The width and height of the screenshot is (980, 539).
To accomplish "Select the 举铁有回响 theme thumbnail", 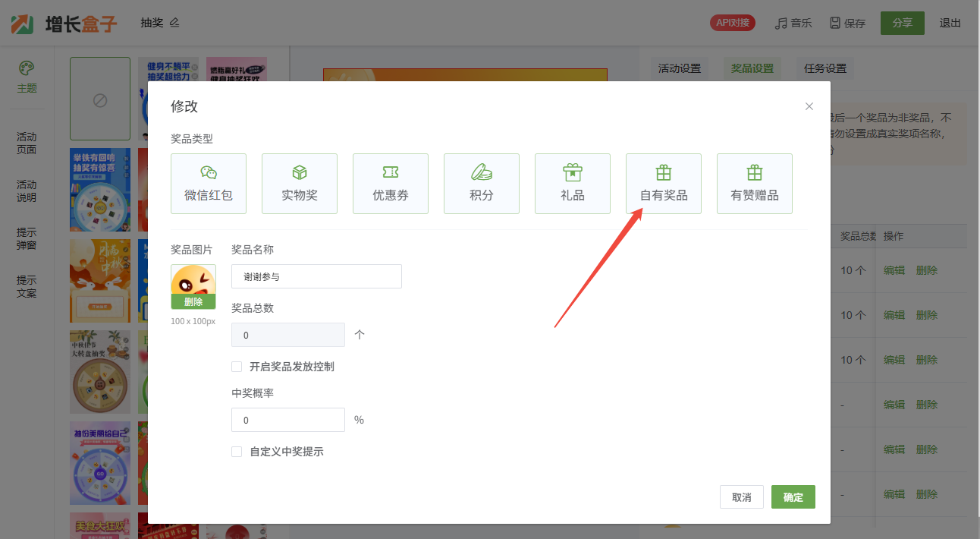I will 100,190.
